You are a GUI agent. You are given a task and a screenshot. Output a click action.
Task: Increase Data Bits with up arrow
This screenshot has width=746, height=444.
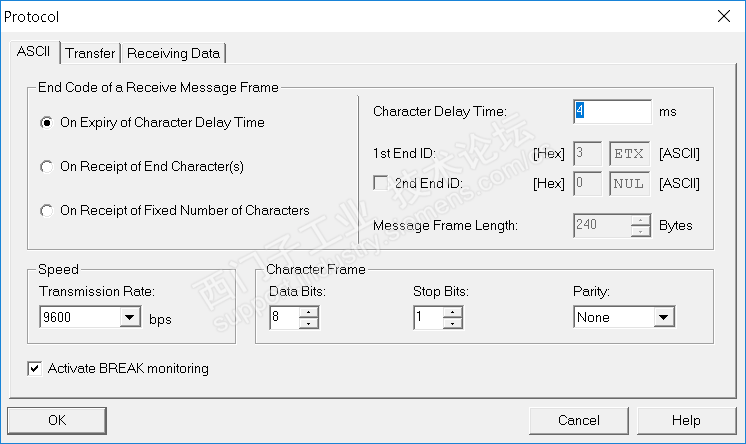(310, 312)
